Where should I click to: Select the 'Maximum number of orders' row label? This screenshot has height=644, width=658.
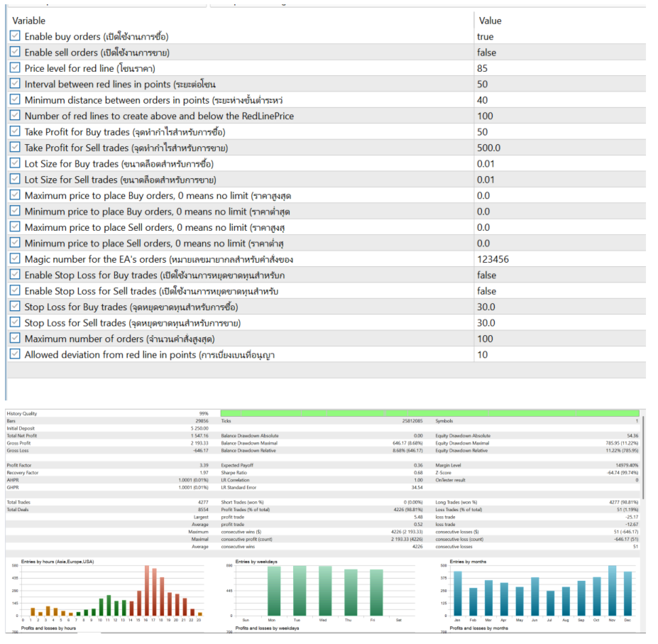click(119, 339)
